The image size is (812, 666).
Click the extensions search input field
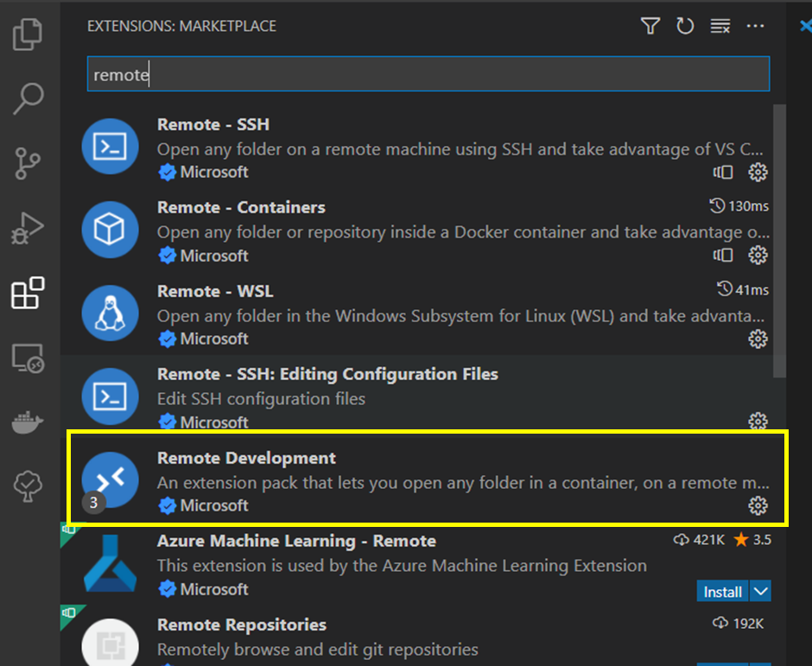[428, 74]
